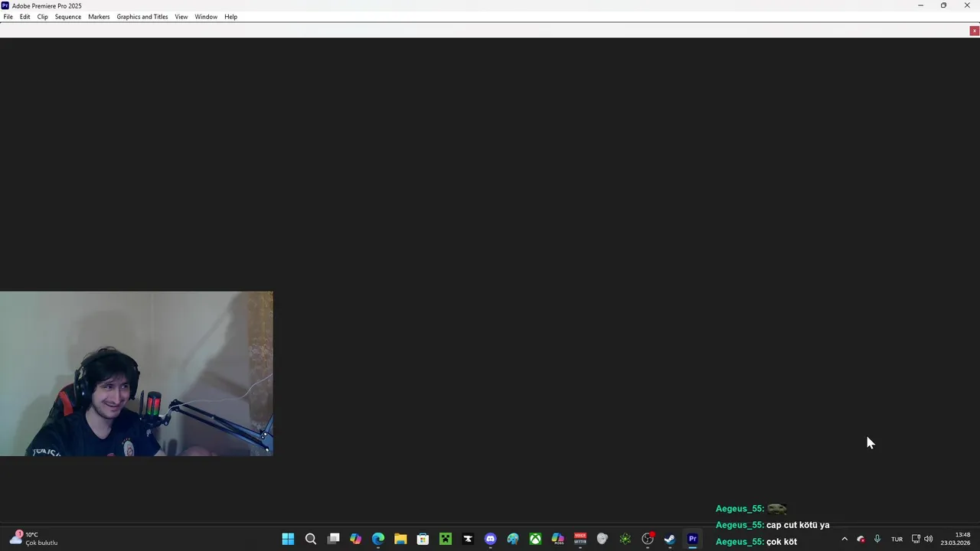
Task: Launch Minecraft from the taskbar
Action: [x=446, y=539]
